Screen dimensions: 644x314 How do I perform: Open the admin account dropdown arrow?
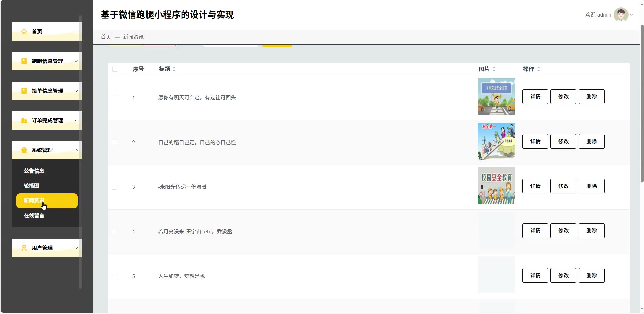[631, 15]
